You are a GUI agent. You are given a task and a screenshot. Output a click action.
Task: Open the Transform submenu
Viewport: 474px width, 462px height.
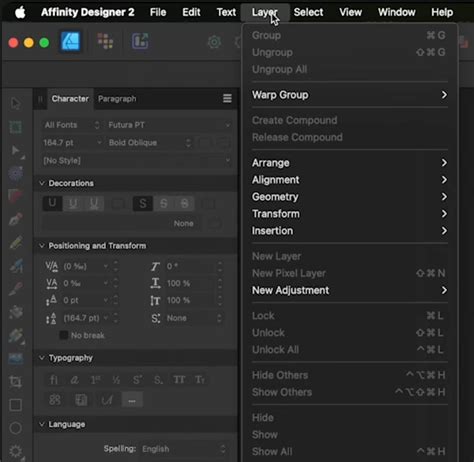click(349, 214)
